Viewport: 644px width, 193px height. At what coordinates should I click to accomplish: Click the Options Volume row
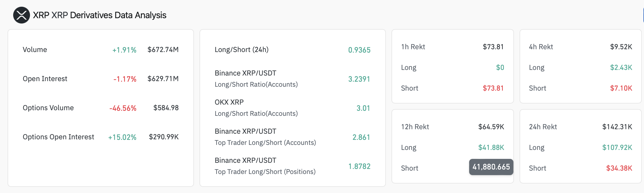point(48,108)
